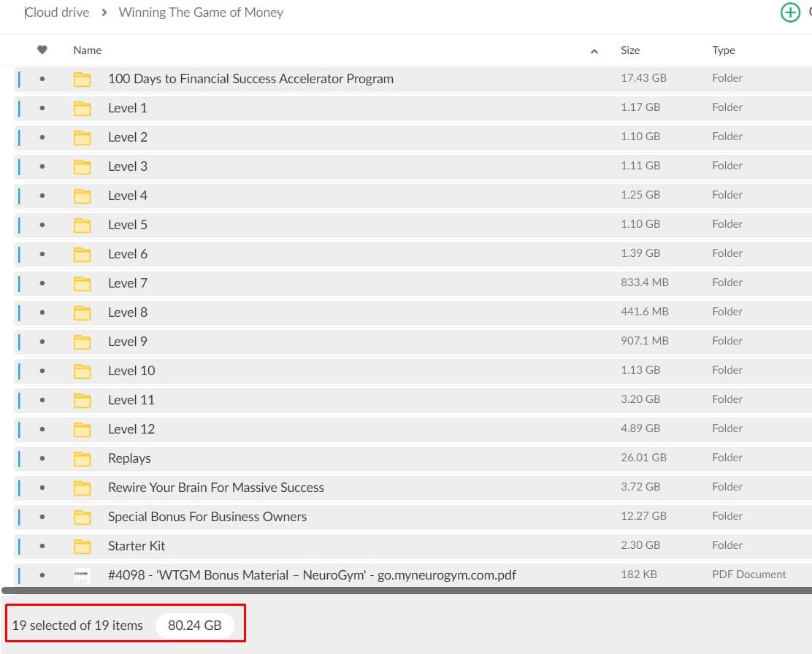
Task: Sort the list by Size column
Action: [629, 50]
